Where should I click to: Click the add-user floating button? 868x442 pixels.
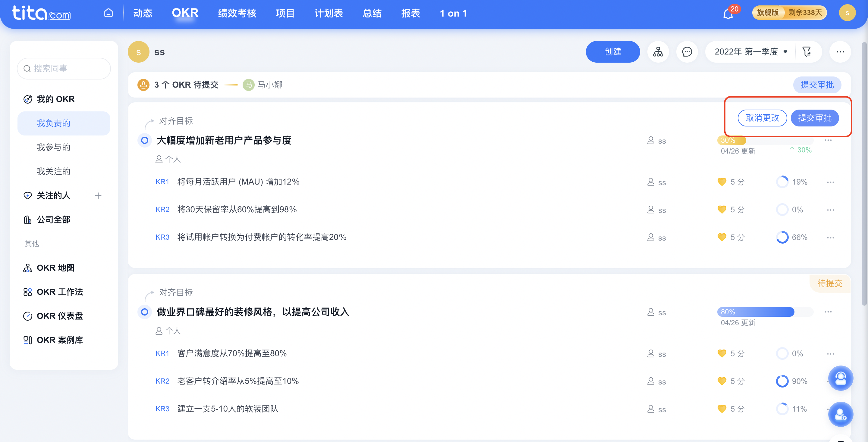point(840,414)
